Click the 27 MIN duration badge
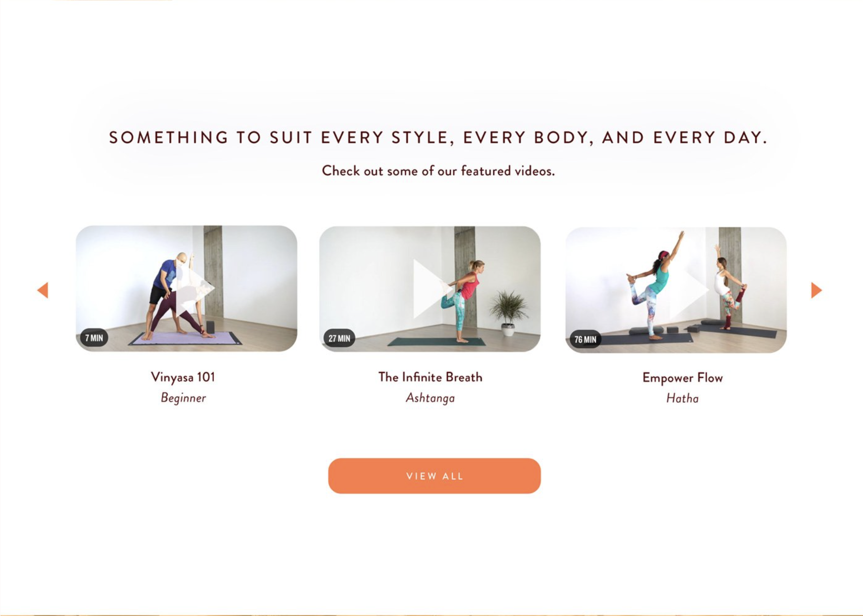The image size is (863, 616). (339, 338)
